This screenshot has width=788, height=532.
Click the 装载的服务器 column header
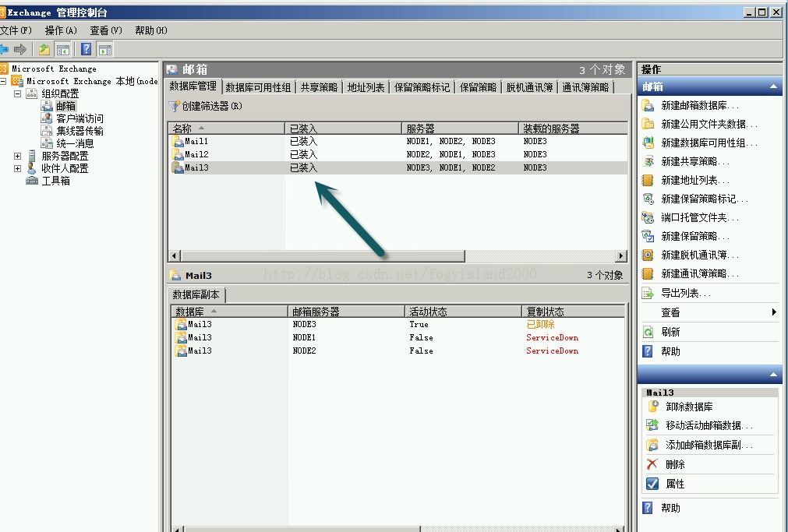pyautogui.click(x=573, y=129)
